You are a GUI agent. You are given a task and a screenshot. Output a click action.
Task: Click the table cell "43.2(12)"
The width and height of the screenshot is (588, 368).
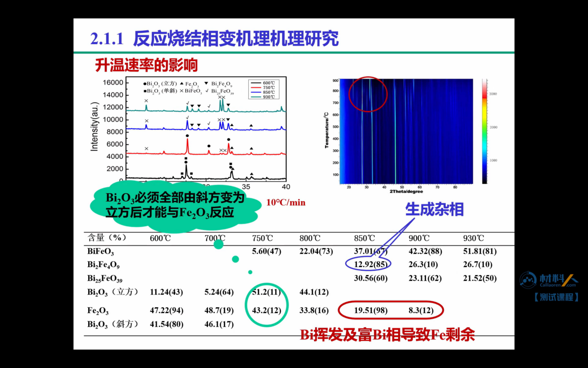267,310
